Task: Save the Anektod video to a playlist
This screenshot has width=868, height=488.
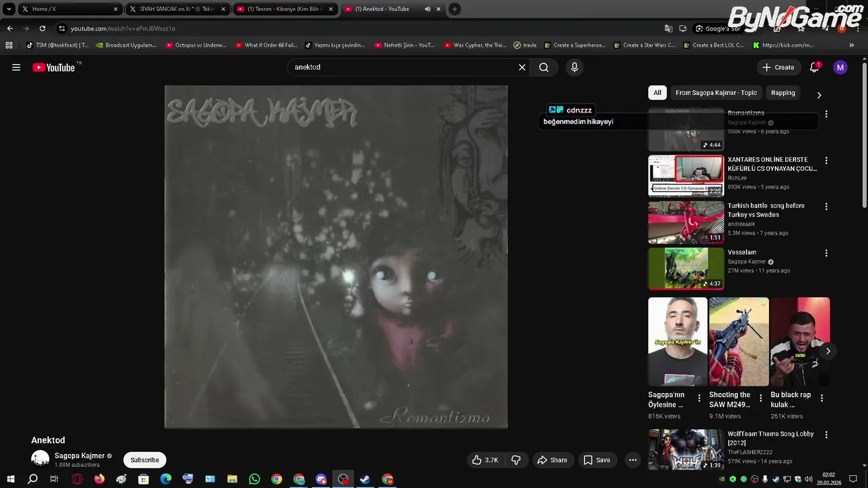Action: 597,460
